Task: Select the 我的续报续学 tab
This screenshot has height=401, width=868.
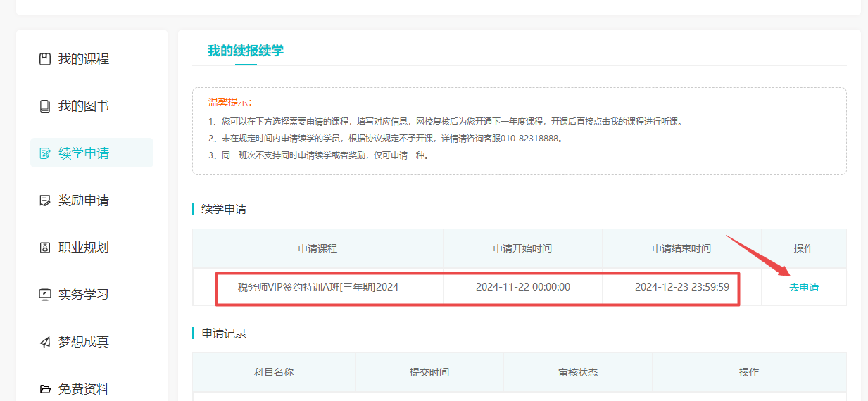Action: click(246, 51)
